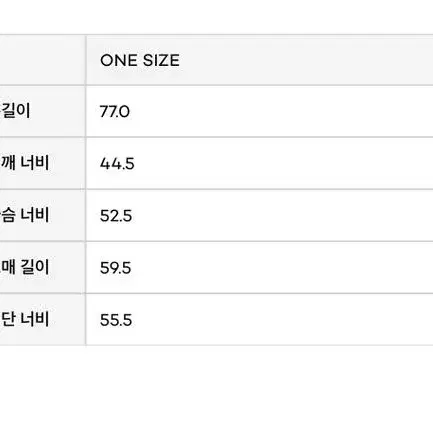Click the 길이 row label
This screenshot has width=433, height=433.
click(x=16, y=111)
